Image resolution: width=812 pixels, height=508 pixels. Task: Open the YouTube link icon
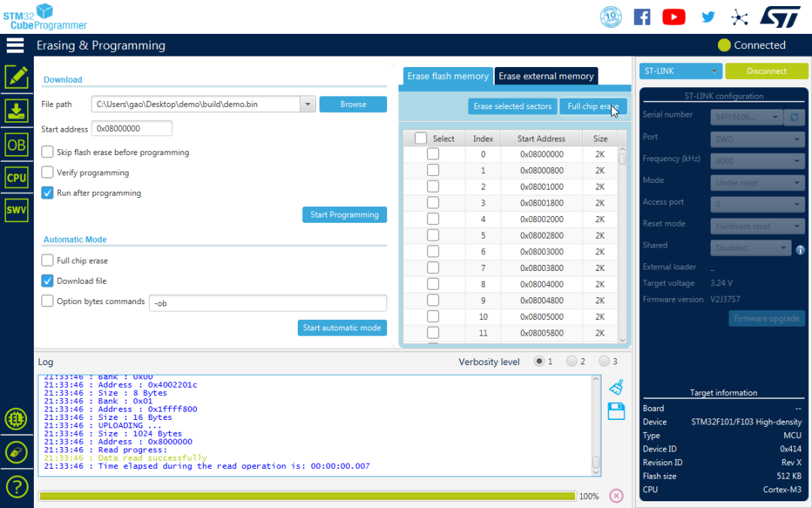tap(674, 17)
